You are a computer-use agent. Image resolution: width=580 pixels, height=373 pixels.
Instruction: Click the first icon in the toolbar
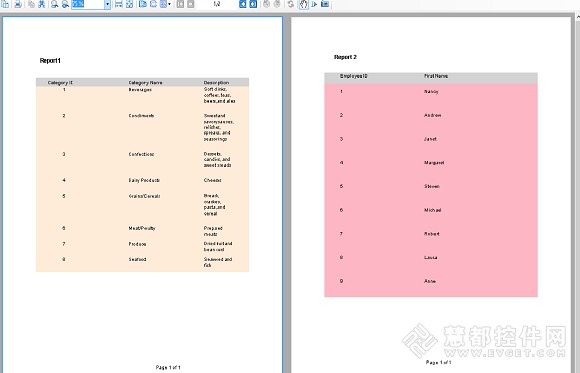point(6,4)
